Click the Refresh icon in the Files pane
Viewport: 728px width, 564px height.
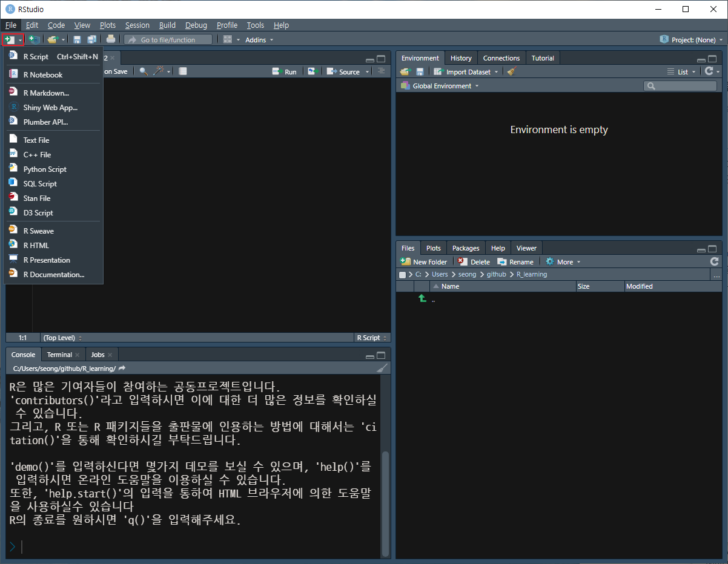[715, 261]
